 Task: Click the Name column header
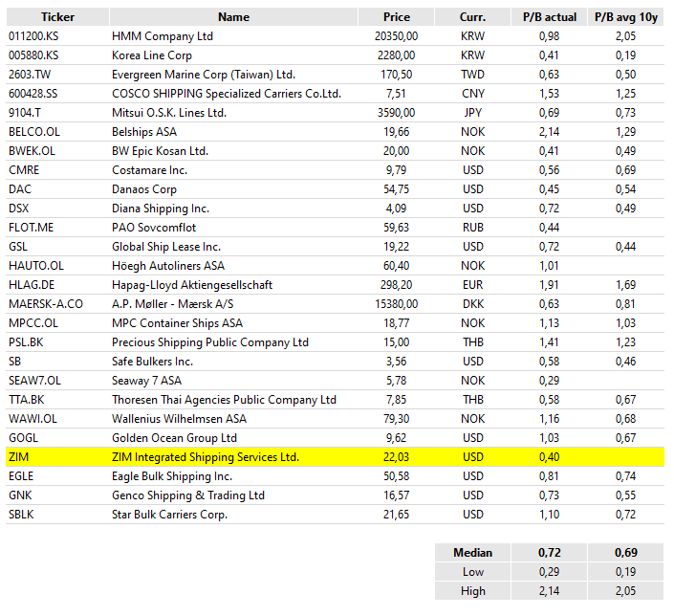(x=233, y=17)
